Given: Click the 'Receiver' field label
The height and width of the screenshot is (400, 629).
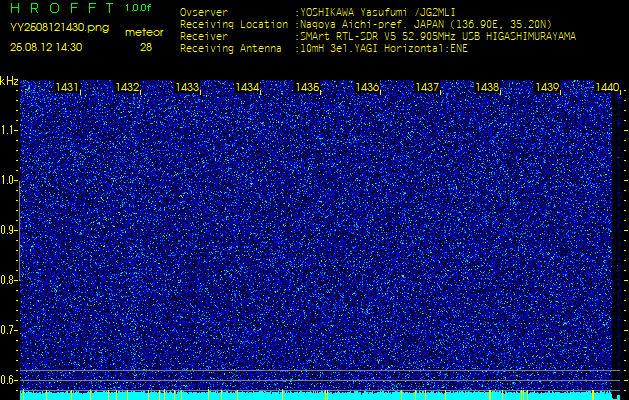Looking at the screenshot, I should tap(204, 37).
